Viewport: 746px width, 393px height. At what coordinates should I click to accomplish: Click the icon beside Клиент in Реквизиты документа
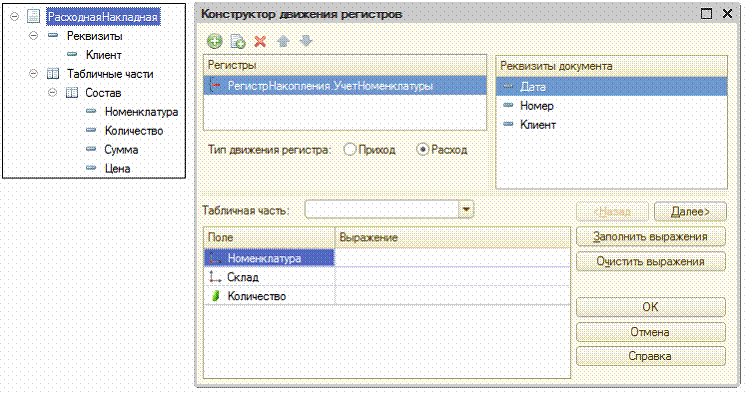(509, 124)
